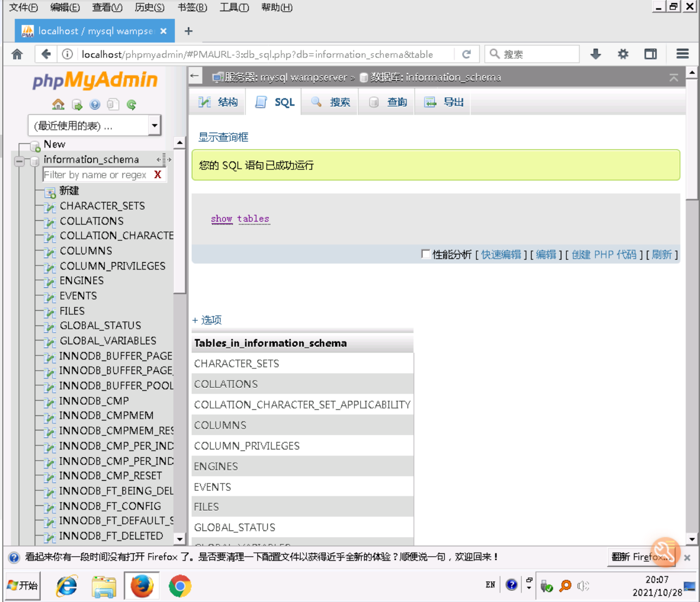Open the GLOBAL_VARIABLES table in the tree

pos(108,341)
